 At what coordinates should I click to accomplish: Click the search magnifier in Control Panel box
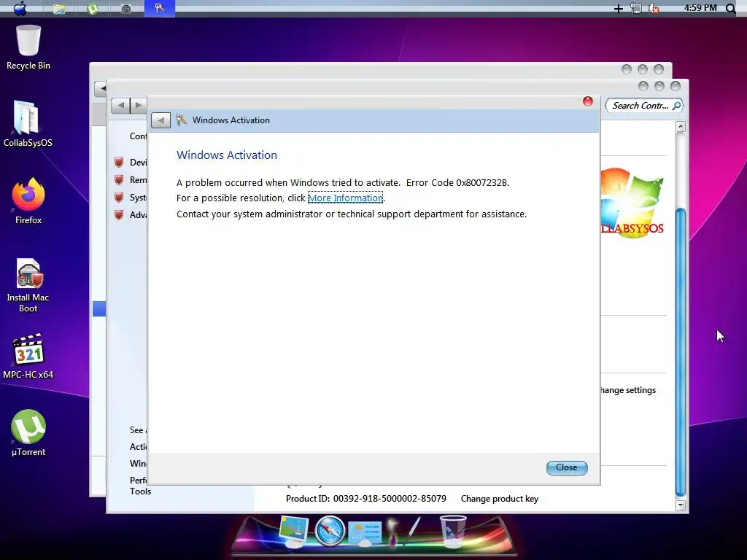point(676,105)
